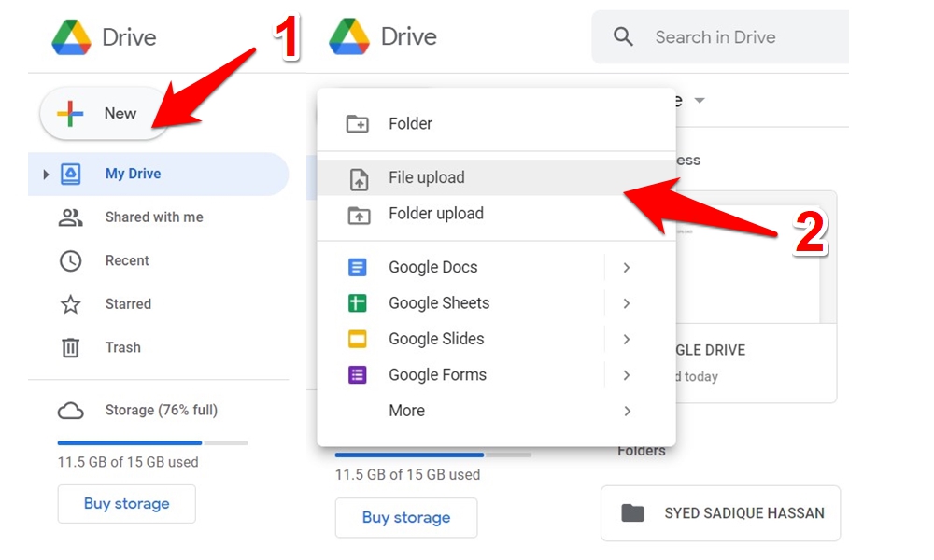Image resolution: width=934 pixels, height=560 pixels.
Task: Click the My Drive icon in sidebar
Action: coord(70,174)
